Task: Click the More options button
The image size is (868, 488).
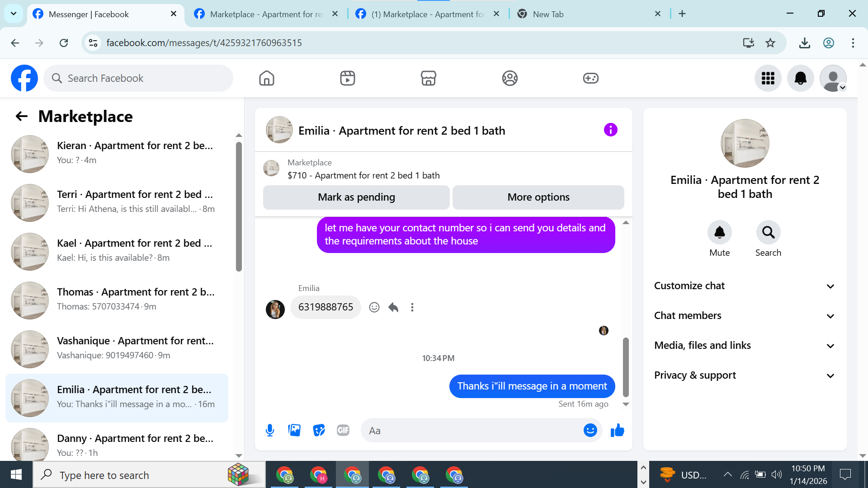Action: click(x=538, y=197)
